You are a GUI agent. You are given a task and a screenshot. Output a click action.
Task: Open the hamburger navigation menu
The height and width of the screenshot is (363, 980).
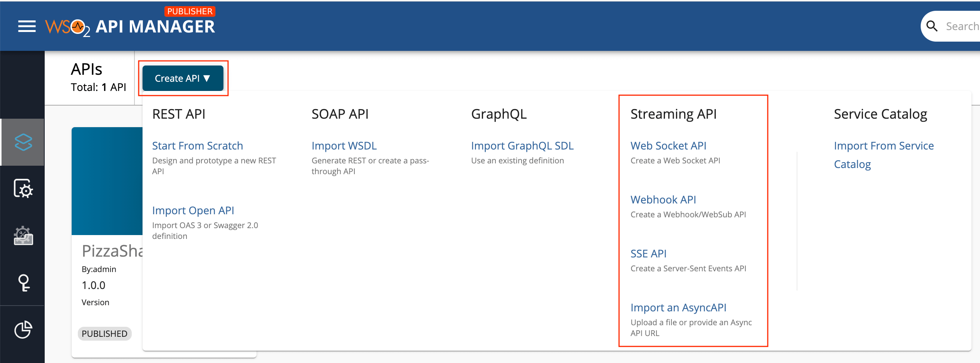(26, 26)
